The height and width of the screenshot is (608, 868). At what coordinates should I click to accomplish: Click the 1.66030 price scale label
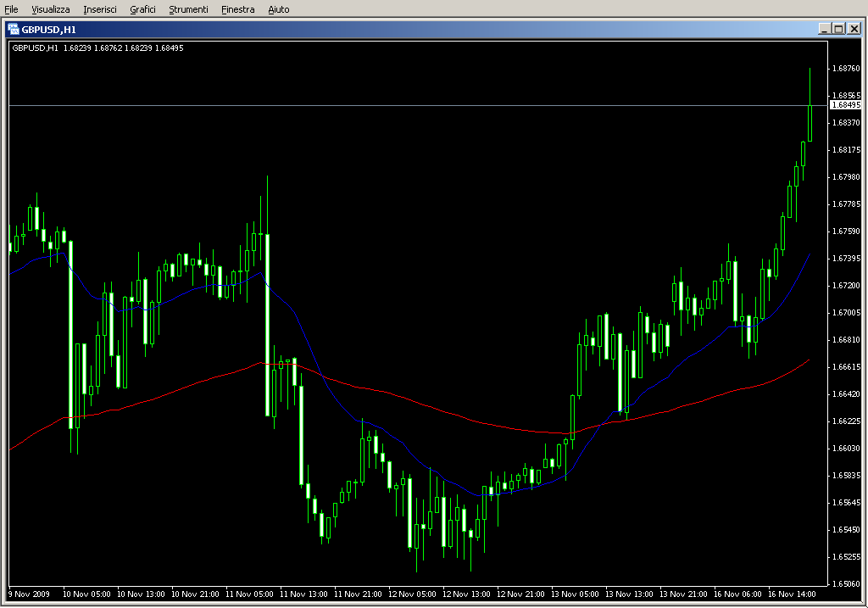[847, 449]
